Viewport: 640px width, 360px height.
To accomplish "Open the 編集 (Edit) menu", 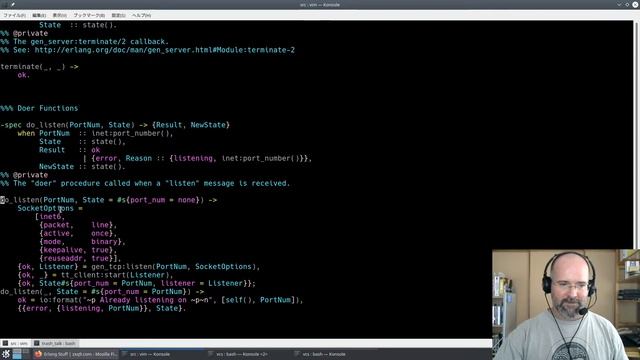I will [x=39, y=15].
